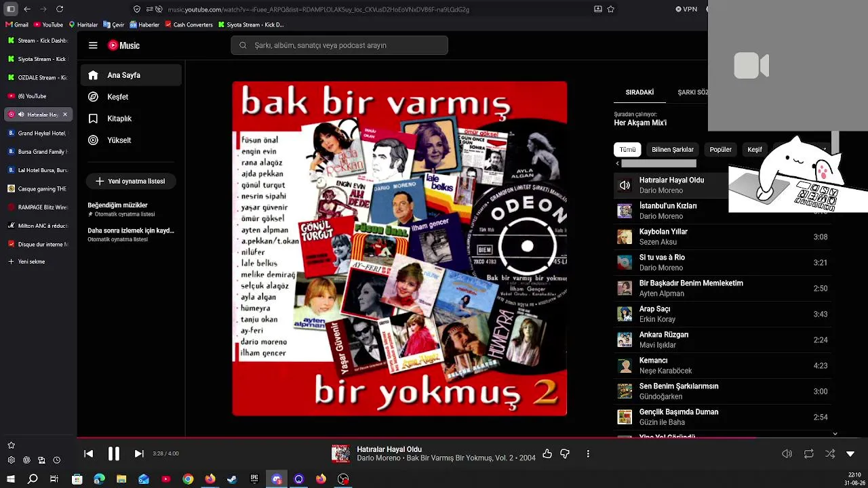Viewport: 868px width, 488px height.
Task: Click the YouTube Music logo
Action: pos(123,45)
